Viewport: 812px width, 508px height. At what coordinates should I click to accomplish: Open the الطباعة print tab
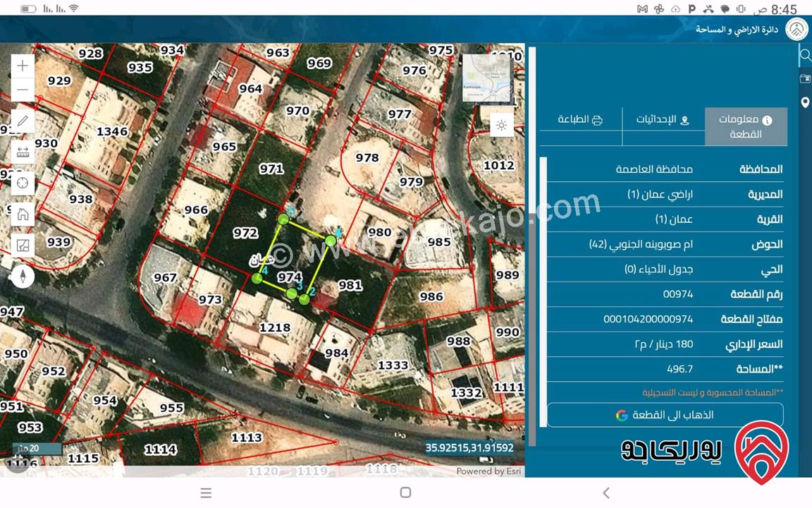tap(580, 120)
